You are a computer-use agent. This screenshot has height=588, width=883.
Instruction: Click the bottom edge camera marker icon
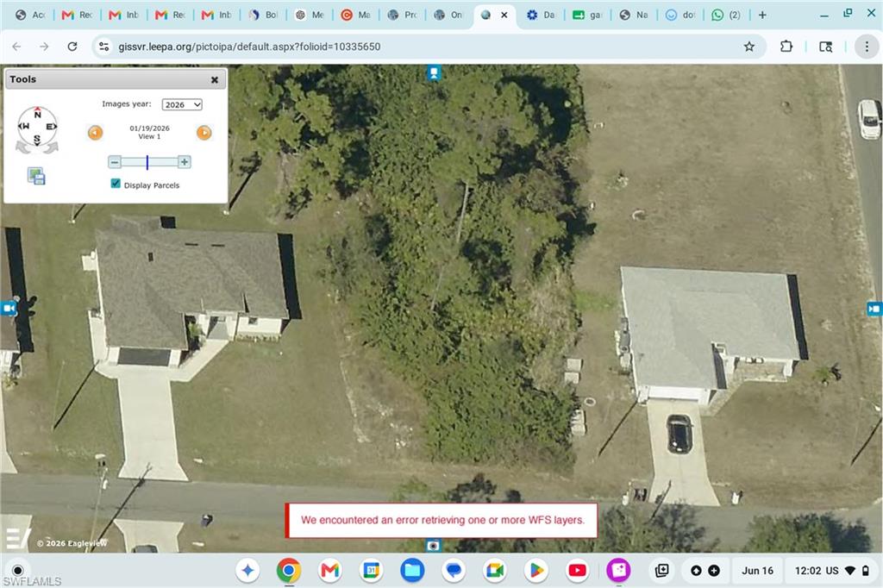coord(433,546)
